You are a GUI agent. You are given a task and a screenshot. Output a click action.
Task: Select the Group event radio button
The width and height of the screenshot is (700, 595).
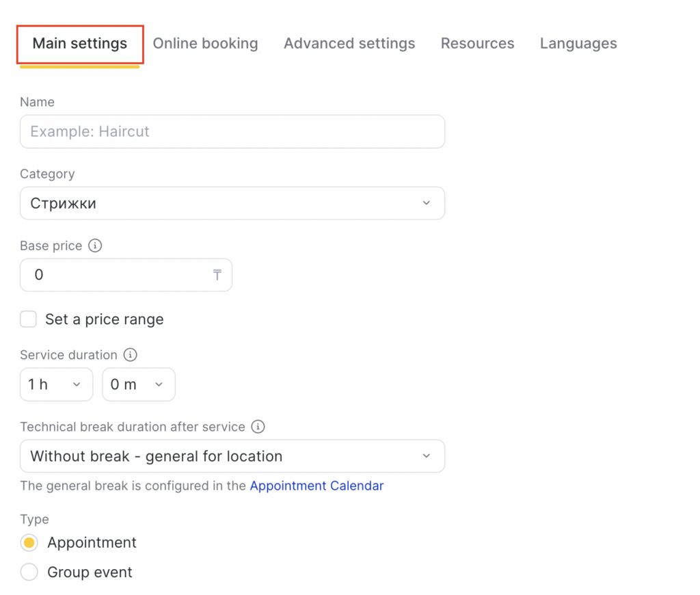point(29,572)
